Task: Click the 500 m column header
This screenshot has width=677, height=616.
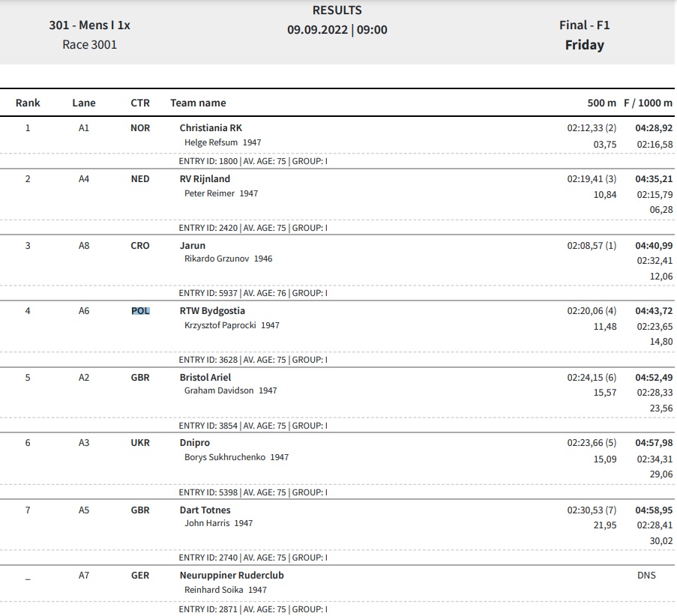Action: click(601, 103)
